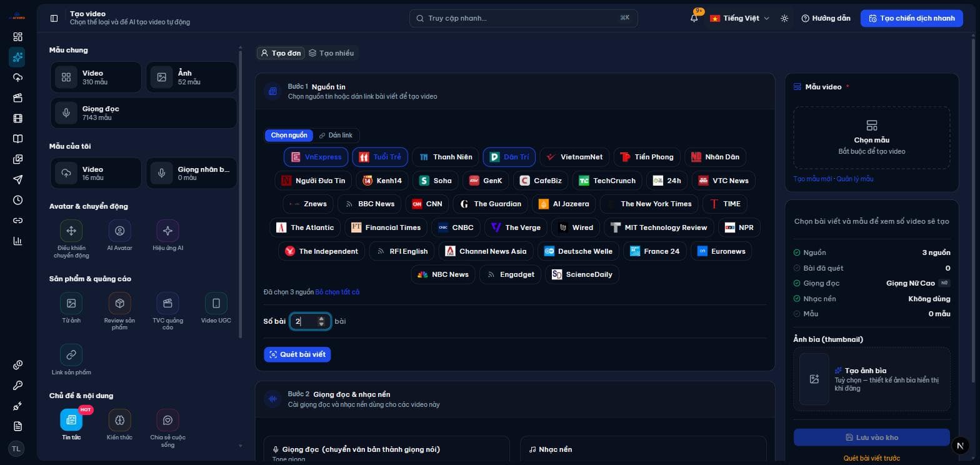Deselect the Dân Trí source

point(509,157)
